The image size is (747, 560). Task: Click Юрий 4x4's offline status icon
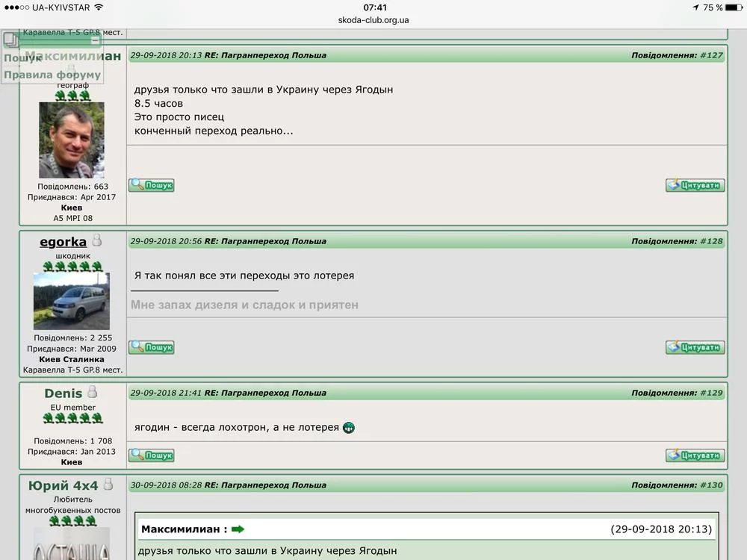(x=108, y=485)
